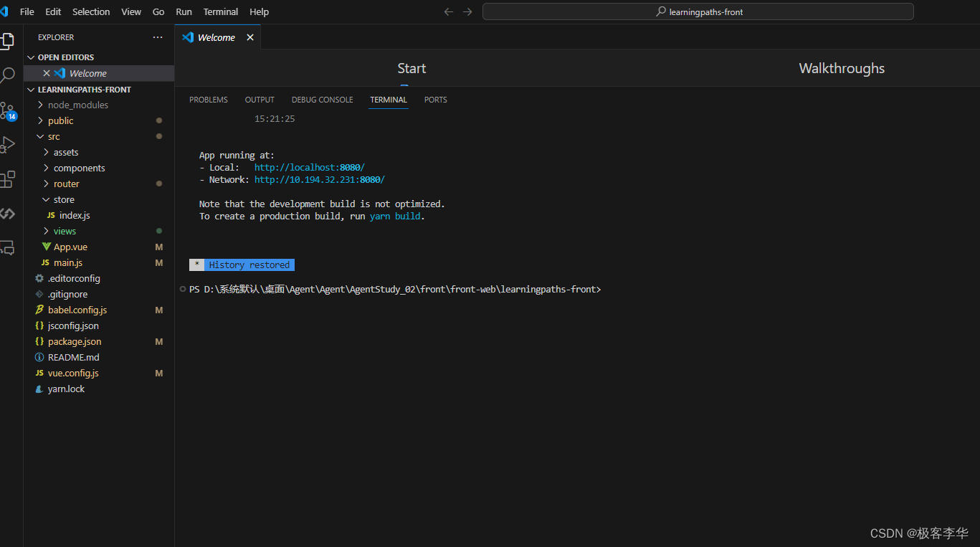Close Welcome in Open Editors list
Screen dimensions: 980x547
[47, 73]
